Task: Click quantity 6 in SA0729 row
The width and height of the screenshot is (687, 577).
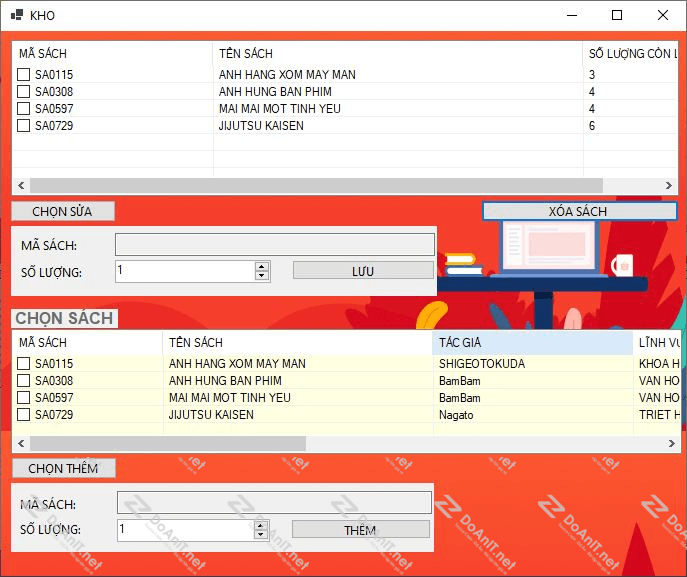Action: 592,126
